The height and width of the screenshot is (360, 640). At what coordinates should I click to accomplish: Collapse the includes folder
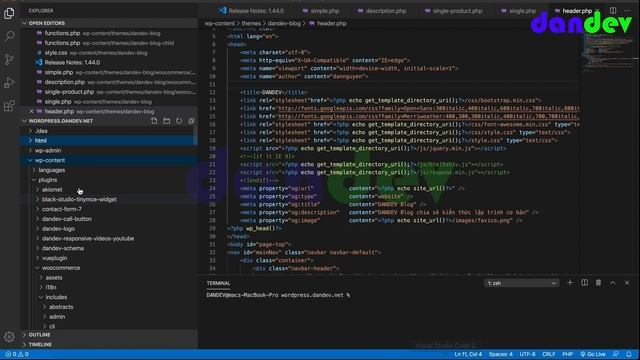(109, 298)
